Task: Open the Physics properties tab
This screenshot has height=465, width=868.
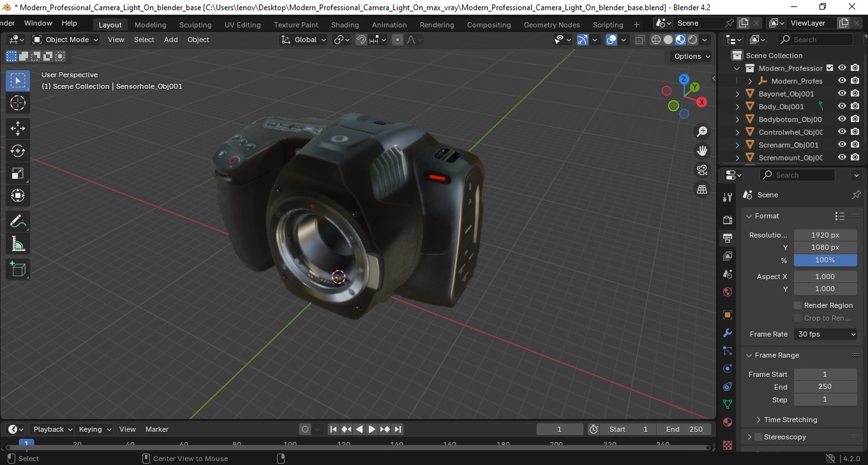Action: (x=727, y=369)
